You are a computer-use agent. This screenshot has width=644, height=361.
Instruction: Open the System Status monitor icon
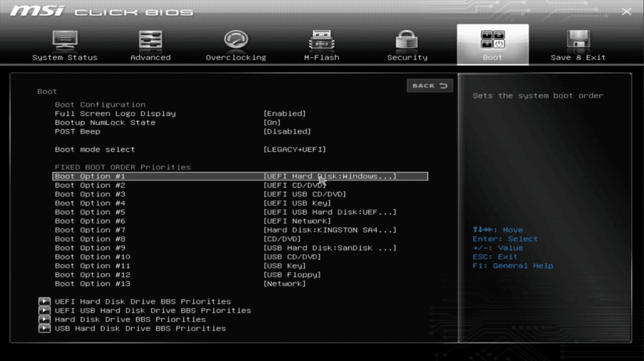point(65,40)
